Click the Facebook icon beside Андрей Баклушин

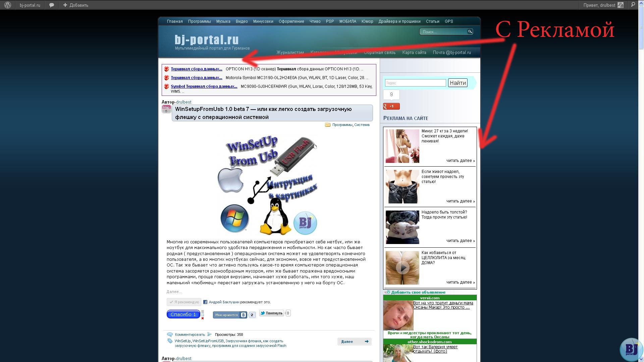point(205,302)
